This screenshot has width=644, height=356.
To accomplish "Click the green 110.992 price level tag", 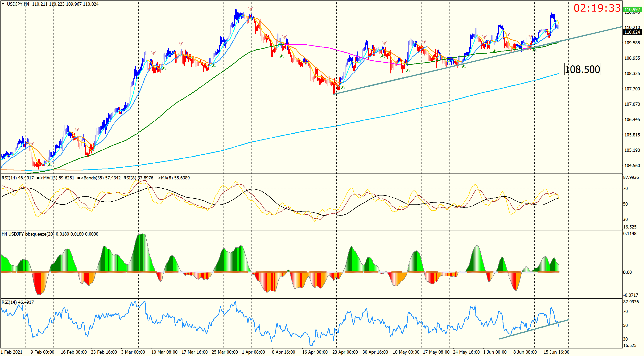I will coord(632,9).
